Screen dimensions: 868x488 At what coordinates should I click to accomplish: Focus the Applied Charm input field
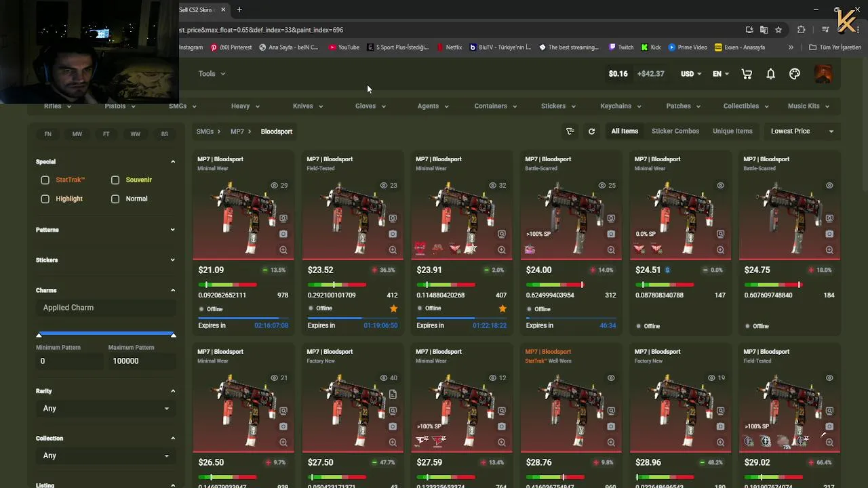coord(106,308)
